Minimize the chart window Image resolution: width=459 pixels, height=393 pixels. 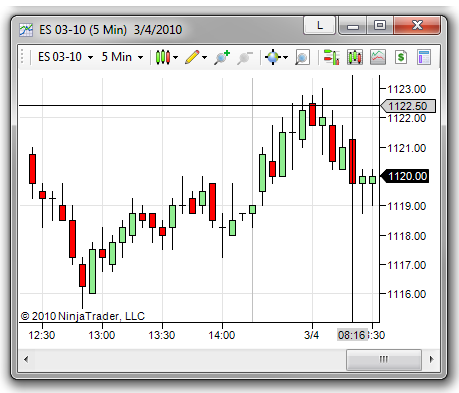pyautogui.click(x=353, y=25)
